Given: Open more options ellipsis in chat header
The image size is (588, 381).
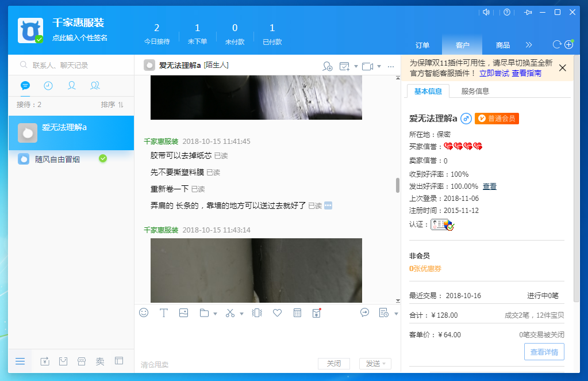Looking at the screenshot, I should [x=391, y=66].
